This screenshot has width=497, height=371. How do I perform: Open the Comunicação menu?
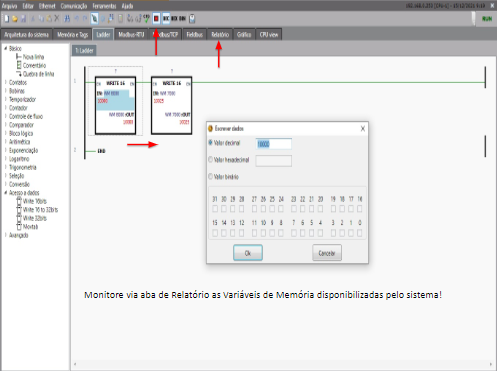(x=74, y=6)
